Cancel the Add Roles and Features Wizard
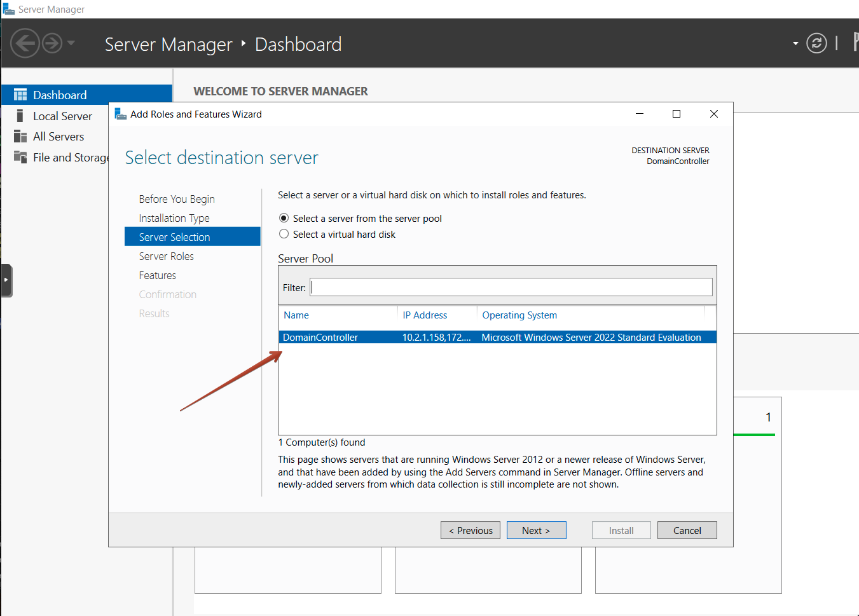 (x=687, y=530)
